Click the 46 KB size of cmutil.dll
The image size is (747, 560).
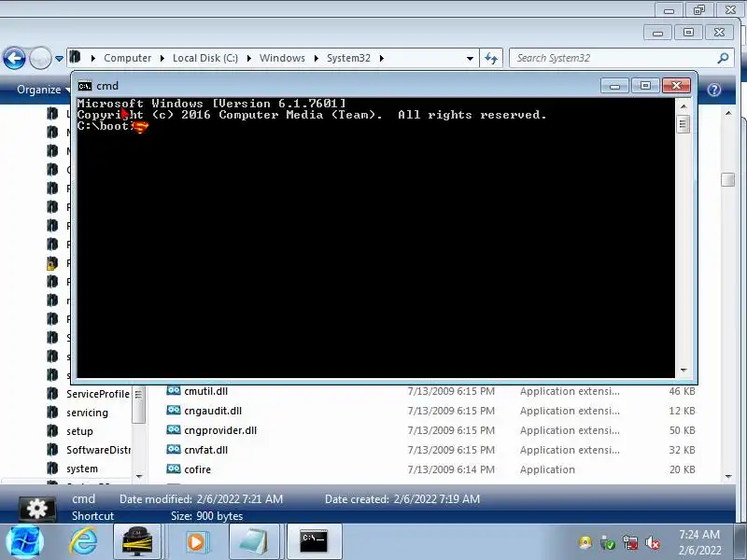coord(682,391)
